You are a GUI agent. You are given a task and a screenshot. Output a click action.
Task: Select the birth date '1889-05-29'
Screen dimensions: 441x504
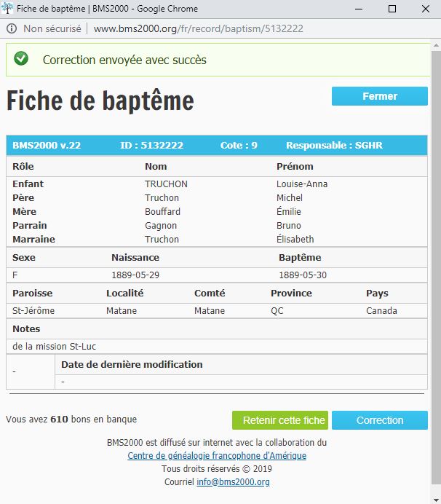(x=135, y=275)
